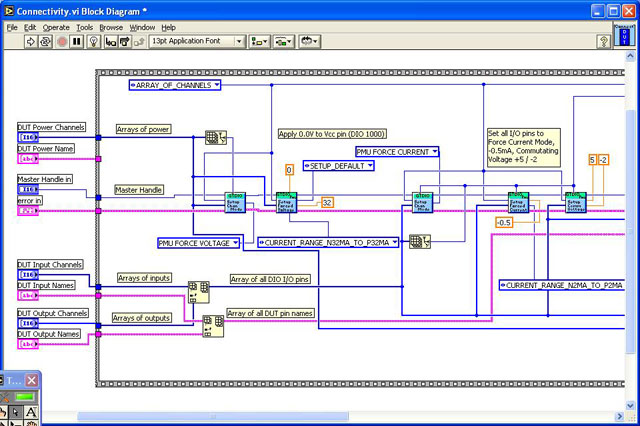Select Apply 0.0V to Vcc pin comment
The width and height of the screenshot is (640, 426).
pos(332,134)
